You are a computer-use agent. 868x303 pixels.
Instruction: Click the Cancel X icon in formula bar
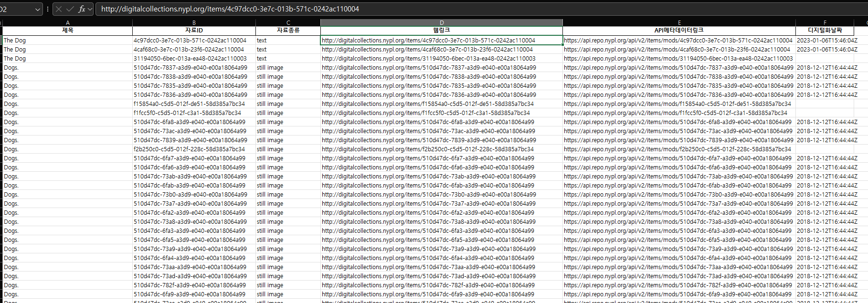[59, 9]
